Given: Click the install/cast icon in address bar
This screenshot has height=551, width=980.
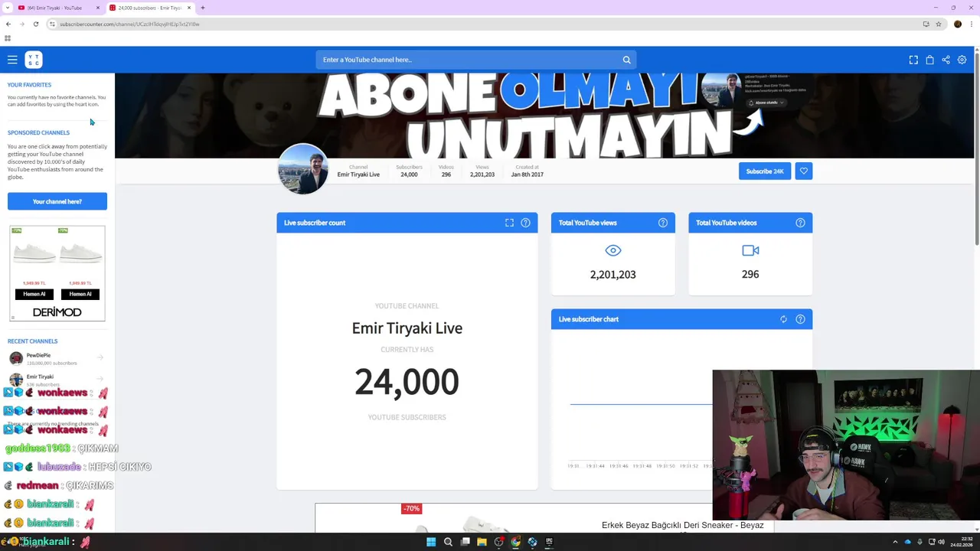Looking at the screenshot, I should point(926,24).
